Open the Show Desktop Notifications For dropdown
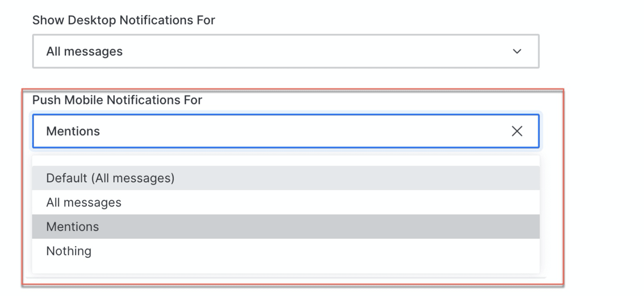 [286, 52]
